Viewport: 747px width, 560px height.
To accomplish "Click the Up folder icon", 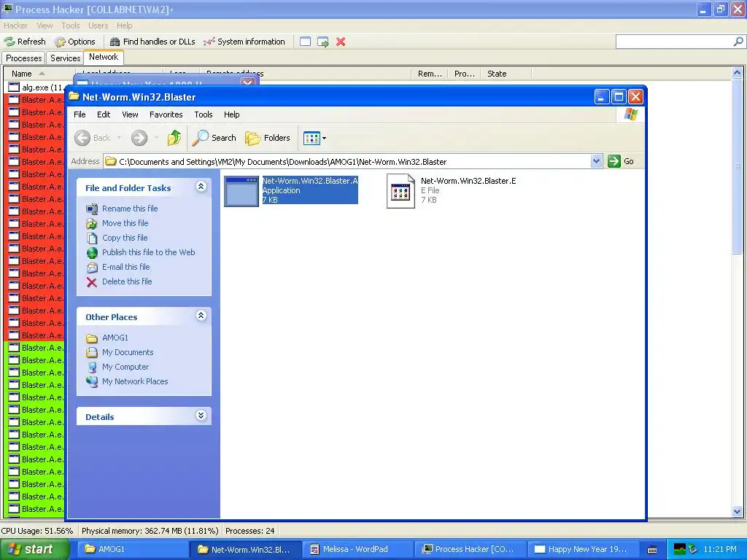I will 174,138.
